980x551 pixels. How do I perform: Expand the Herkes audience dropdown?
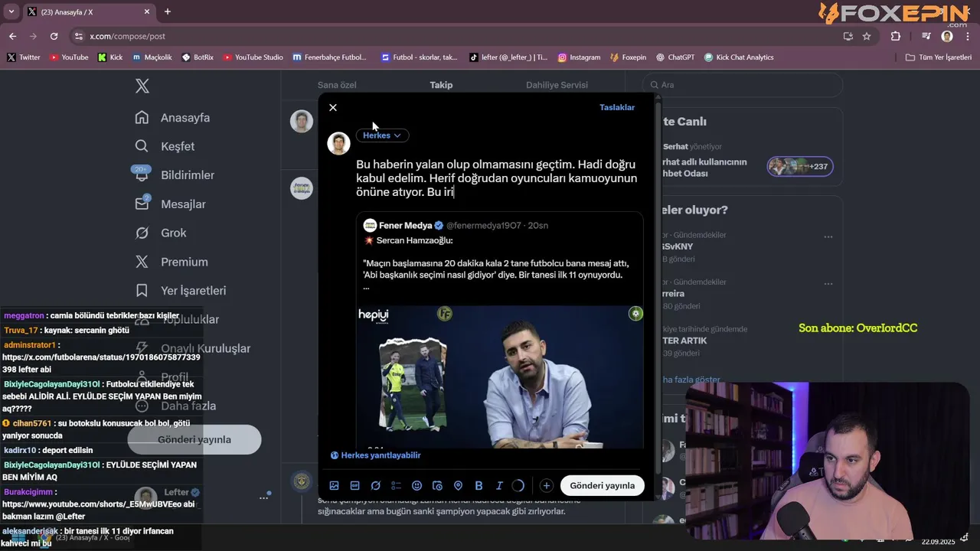[382, 135]
